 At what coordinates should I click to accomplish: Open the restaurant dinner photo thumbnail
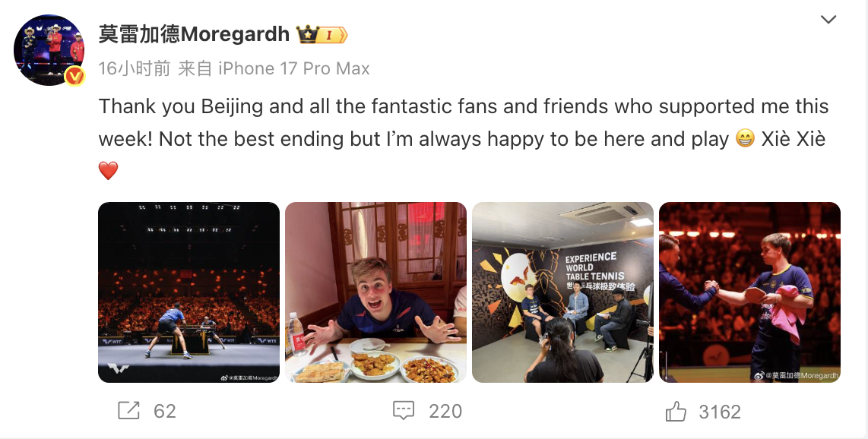[x=376, y=292]
